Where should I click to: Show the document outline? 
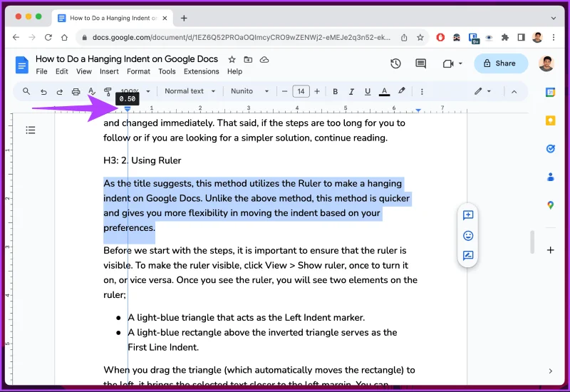(31, 130)
